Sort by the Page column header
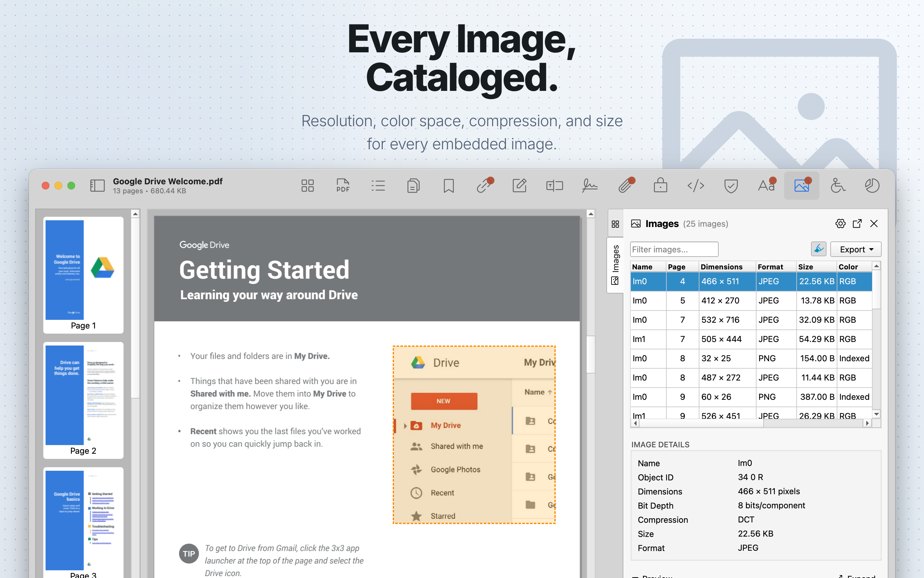Image resolution: width=924 pixels, height=578 pixels. click(x=682, y=267)
